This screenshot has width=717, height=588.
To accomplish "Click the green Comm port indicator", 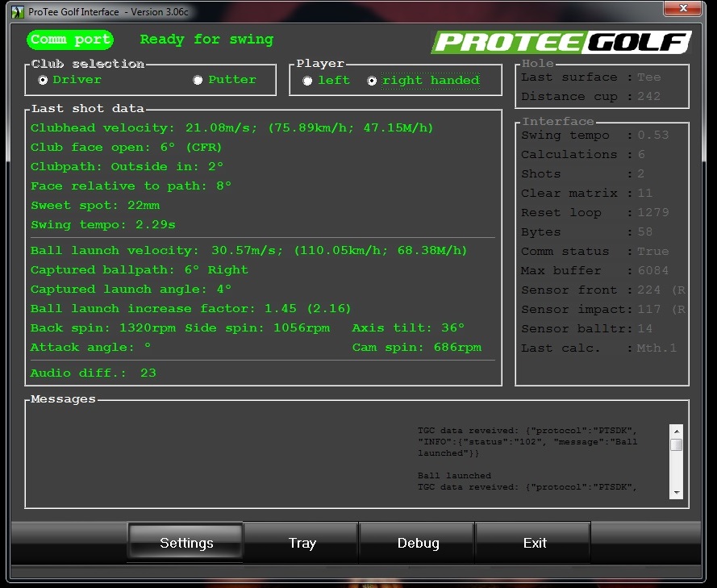I will tap(70, 40).
